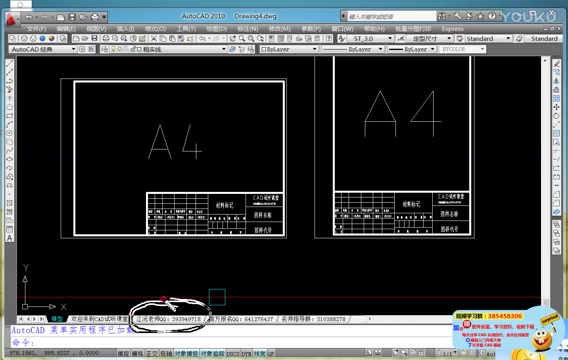The image size is (568, 360).
Task: Switch to the 模型 model tab
Action: 57,319
